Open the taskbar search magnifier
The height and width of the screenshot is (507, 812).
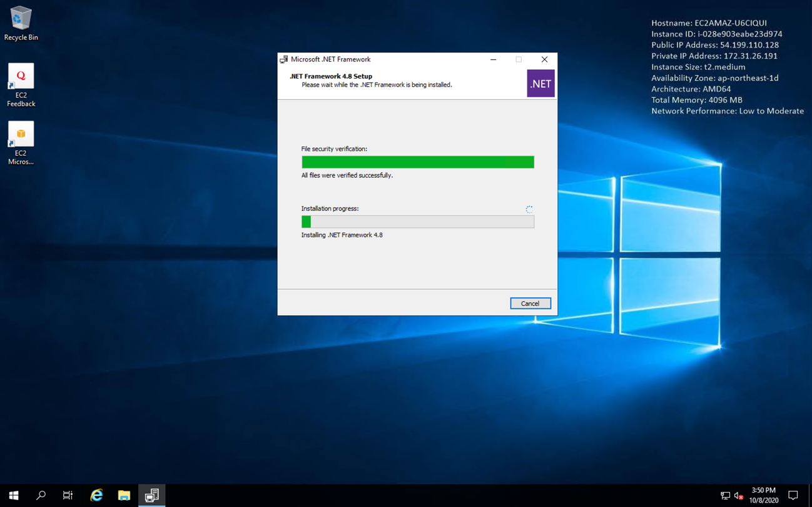point(41,495)
